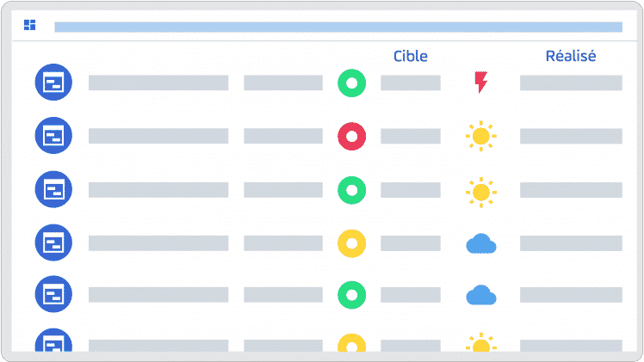This screenshot has width=644, height=362.
Task: Click the red ring status indicator
Action: click(x=351, y=136)
